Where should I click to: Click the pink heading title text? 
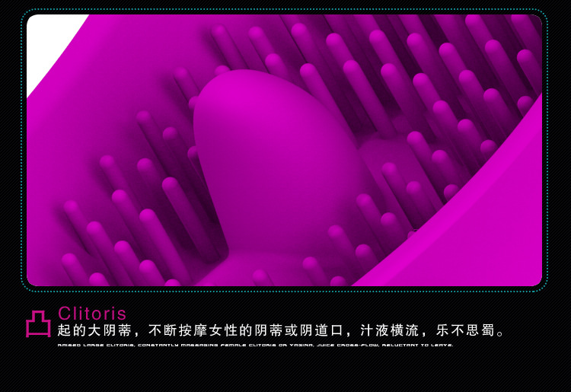(92, 314)
